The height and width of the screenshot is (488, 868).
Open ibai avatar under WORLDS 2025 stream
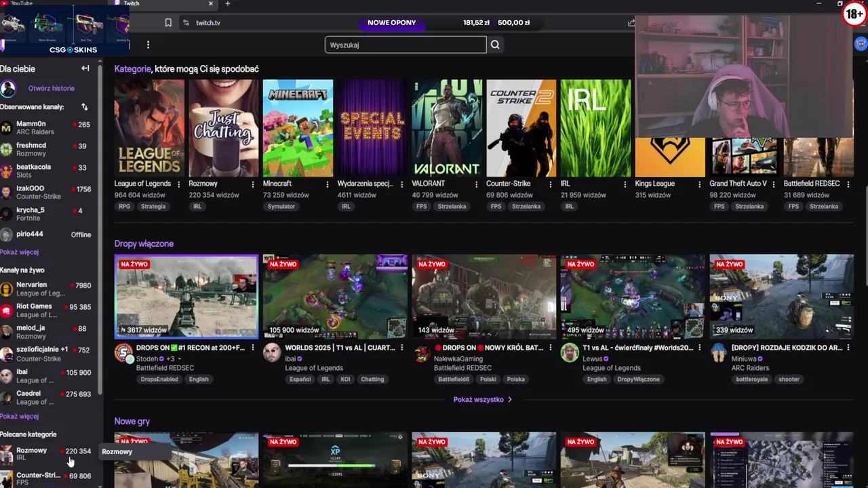(x=272, y=352)
